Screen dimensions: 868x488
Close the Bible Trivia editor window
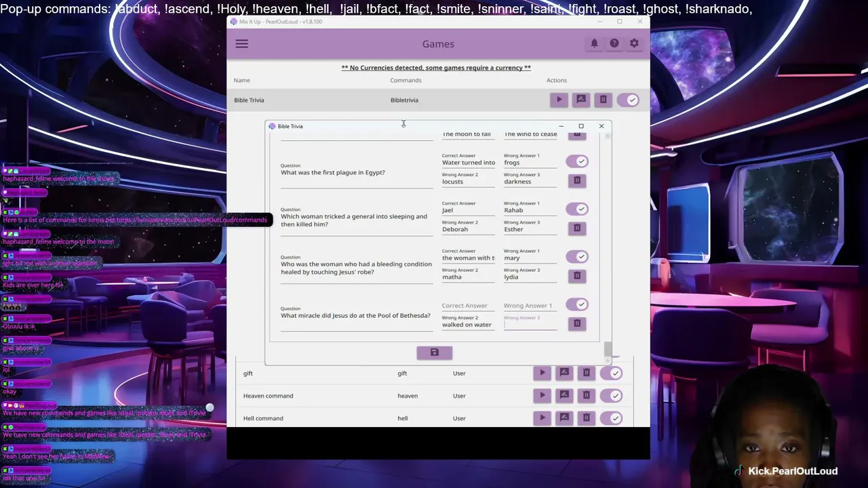coord(601,126)
